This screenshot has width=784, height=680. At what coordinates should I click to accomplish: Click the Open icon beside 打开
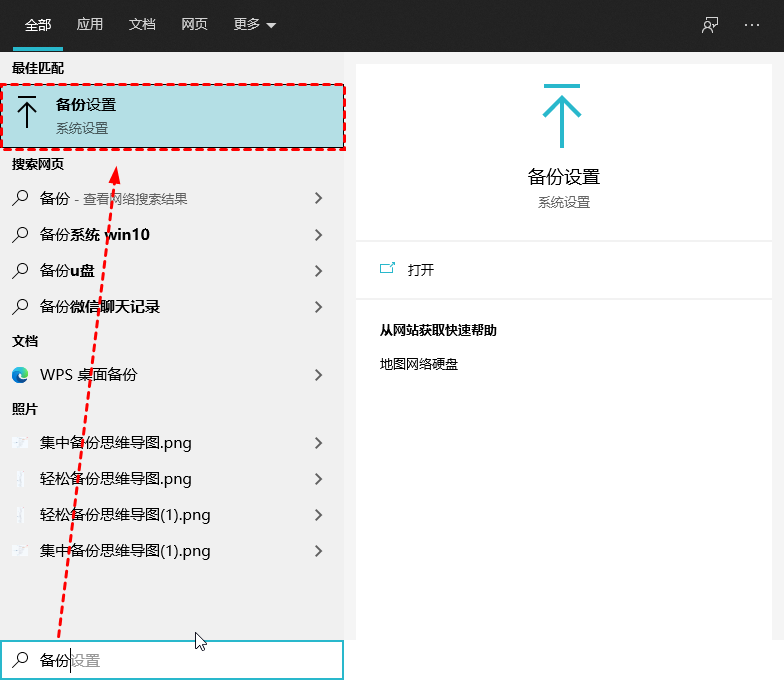(x=388, y=269)
